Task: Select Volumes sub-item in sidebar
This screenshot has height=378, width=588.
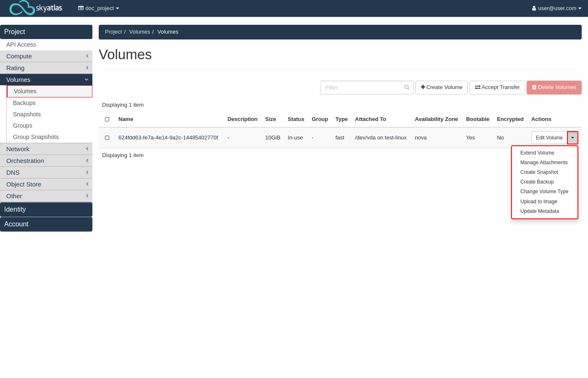Action: point(50,91)
